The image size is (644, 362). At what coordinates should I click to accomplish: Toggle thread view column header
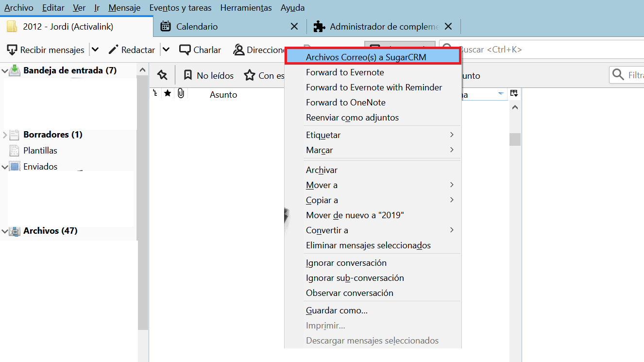coord(155,93)
